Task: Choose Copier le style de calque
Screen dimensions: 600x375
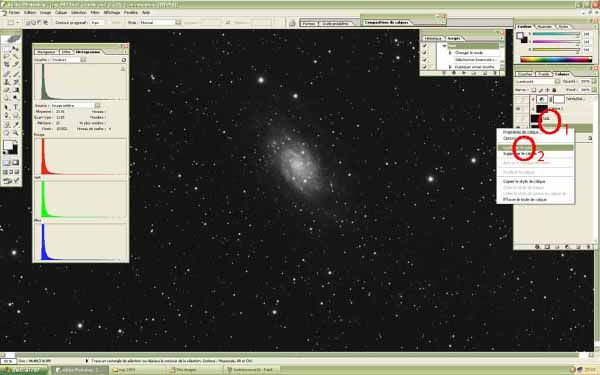Action: click(x=524, y=181)
